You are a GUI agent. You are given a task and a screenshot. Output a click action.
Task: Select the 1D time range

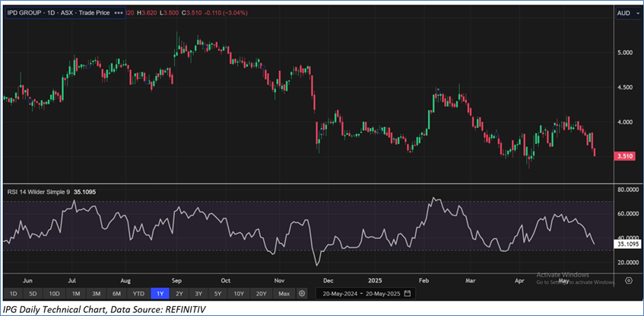(13, 293)
